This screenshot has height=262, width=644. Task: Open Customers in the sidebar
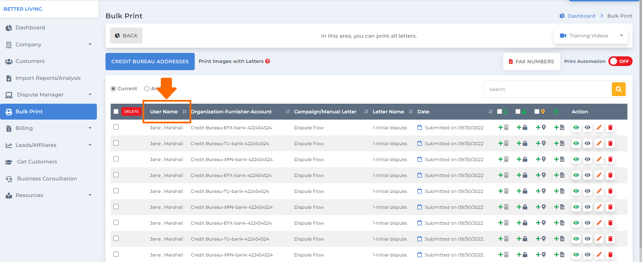coord(30,61)
